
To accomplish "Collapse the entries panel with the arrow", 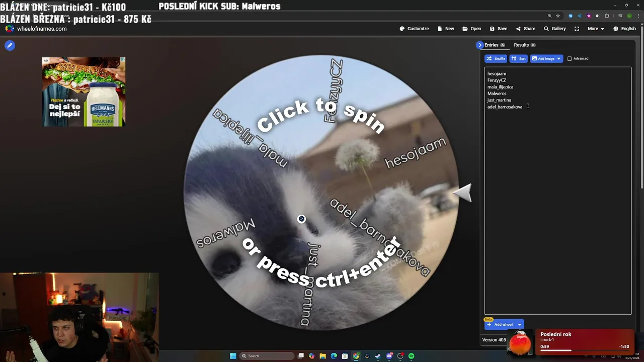I will pyautogui.click(x=479, y=45).
